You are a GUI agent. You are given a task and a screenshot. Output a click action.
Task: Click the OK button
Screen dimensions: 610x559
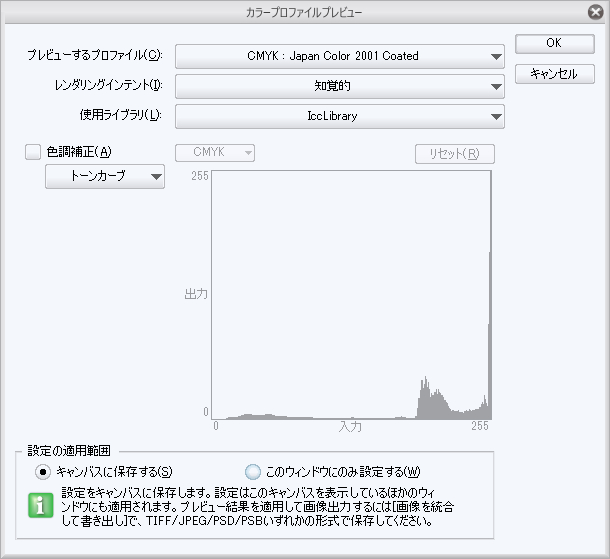pos(555,44)
